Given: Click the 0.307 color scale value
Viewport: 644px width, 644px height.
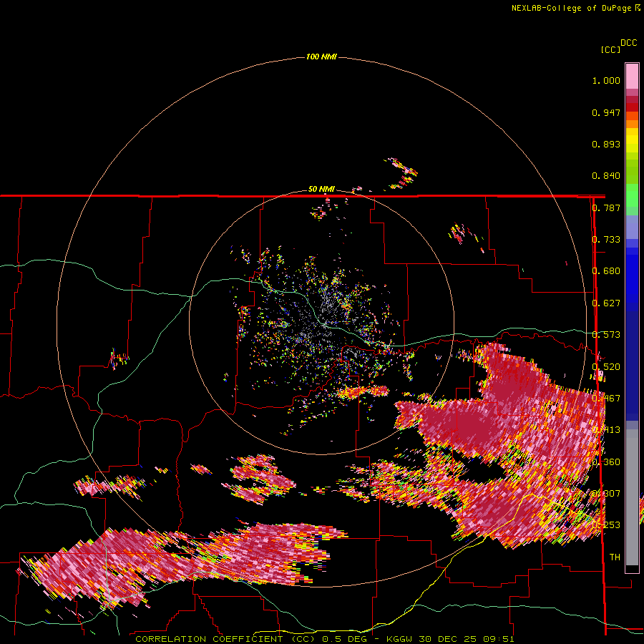Looking at the screenshot, I should click(606, 494).
